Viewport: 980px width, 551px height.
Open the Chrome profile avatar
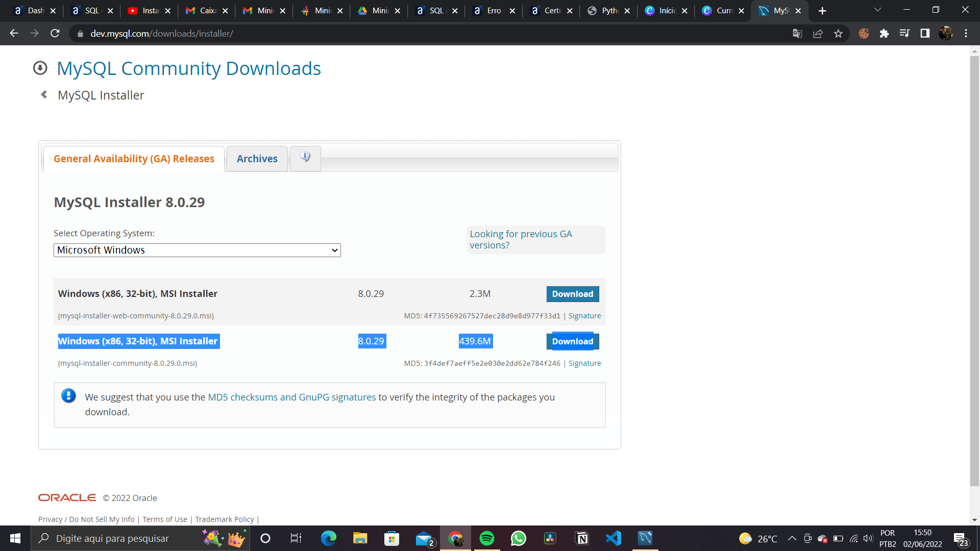[946, 34]
